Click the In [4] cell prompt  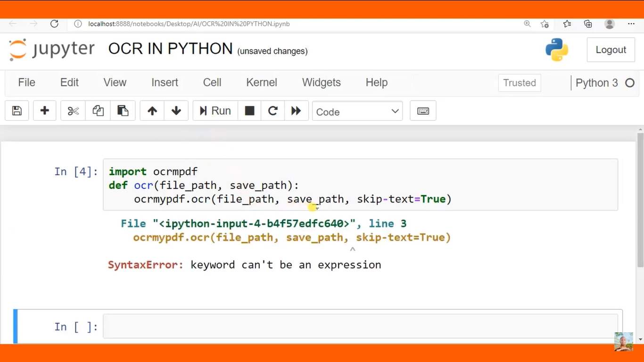(x=76, y=171)
